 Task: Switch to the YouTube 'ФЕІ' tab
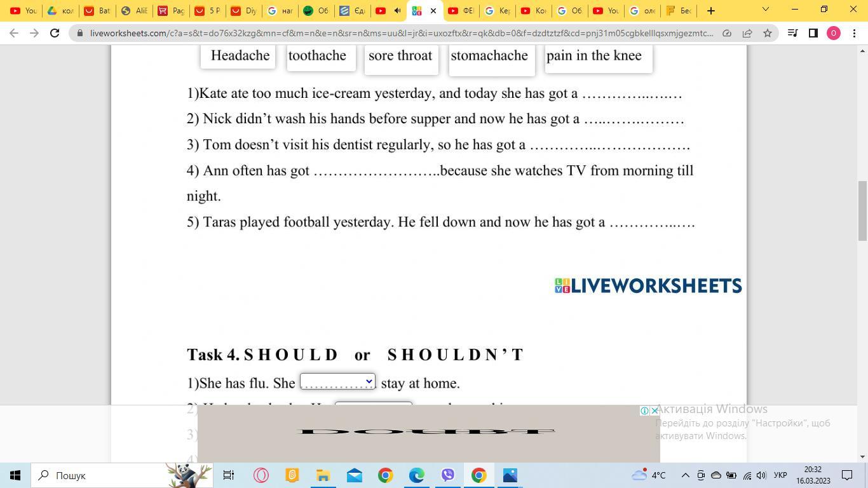[462, 11]
